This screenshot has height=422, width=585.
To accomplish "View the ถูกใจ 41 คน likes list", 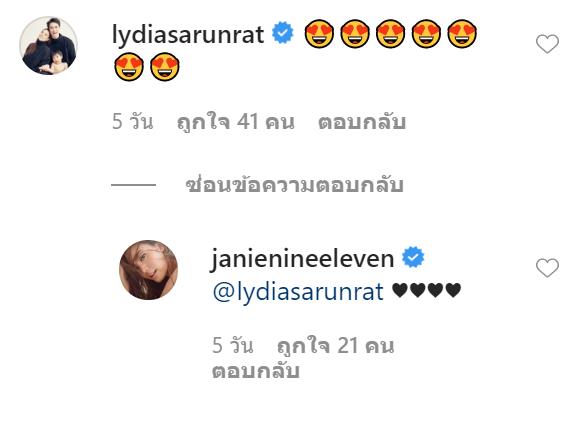I will coord(236,122).
